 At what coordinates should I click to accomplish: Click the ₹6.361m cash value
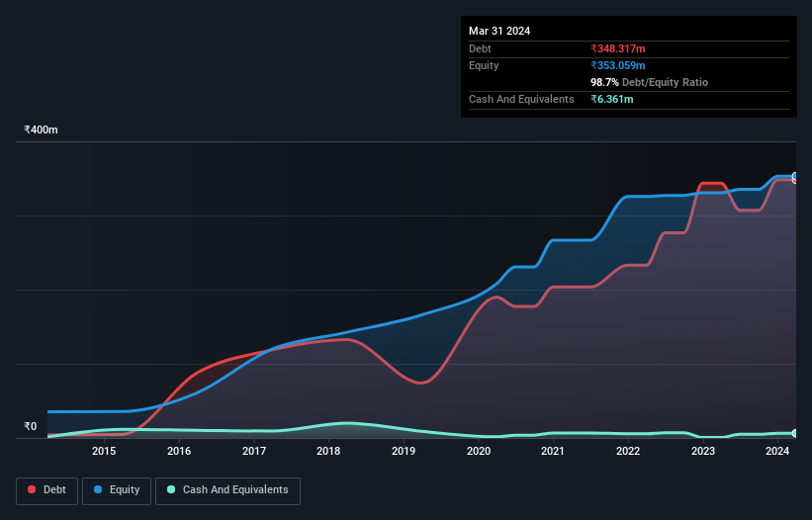coord(612,99)
